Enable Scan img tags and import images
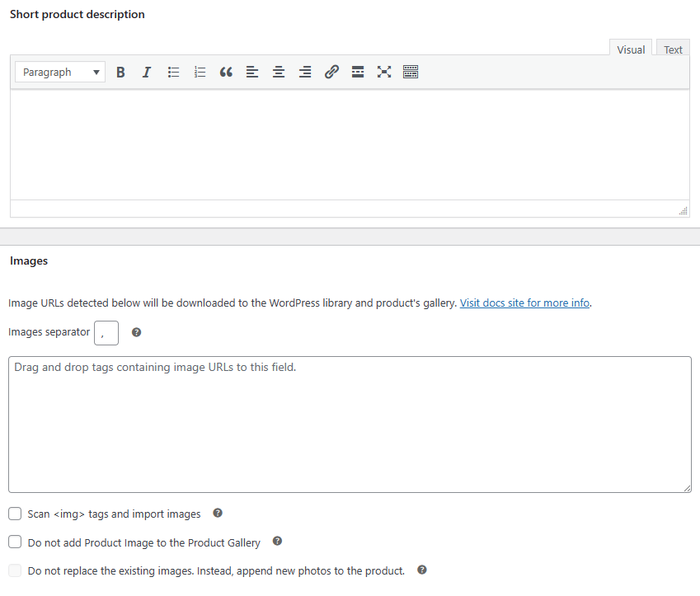700x596 pixels. pyautogui.click(x=15, y=514)
